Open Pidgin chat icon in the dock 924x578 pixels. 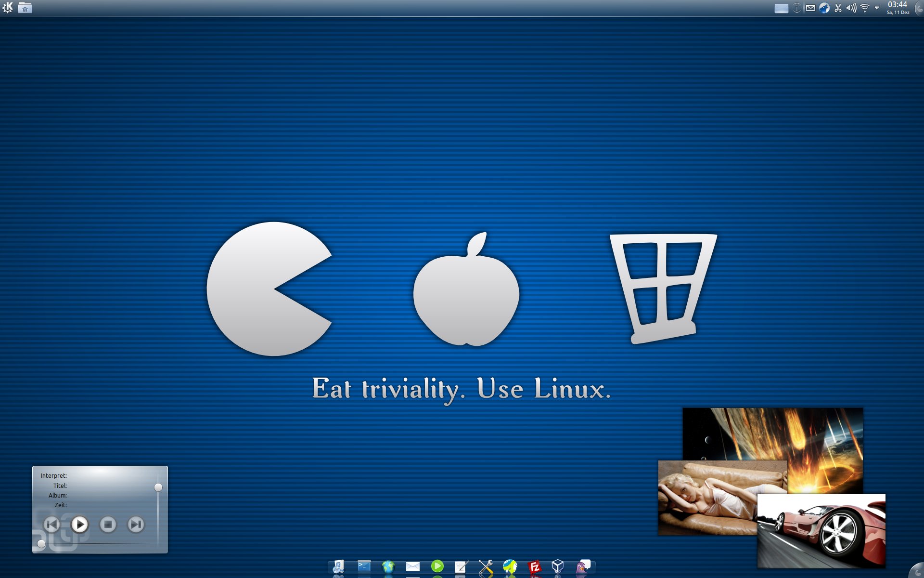click(x=583, y=566)
